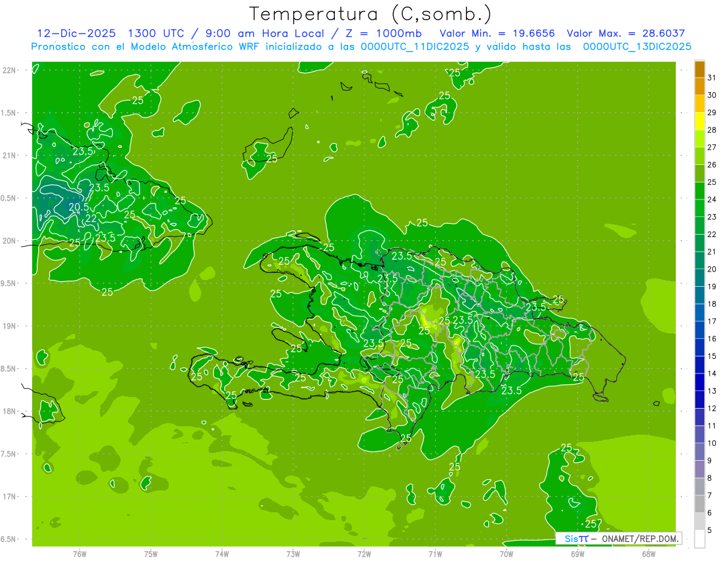
Task: Click the purple 9 degree legend swatch
Action: click(699, 452)
